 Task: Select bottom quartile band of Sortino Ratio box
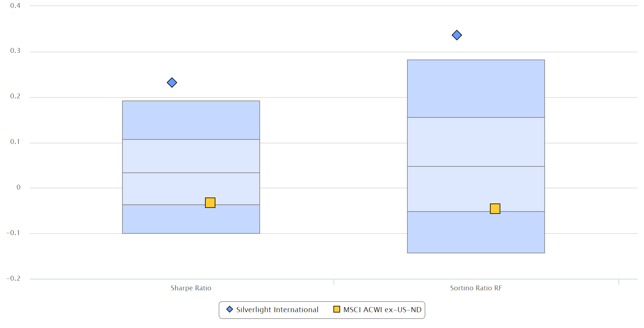(476, 232)
